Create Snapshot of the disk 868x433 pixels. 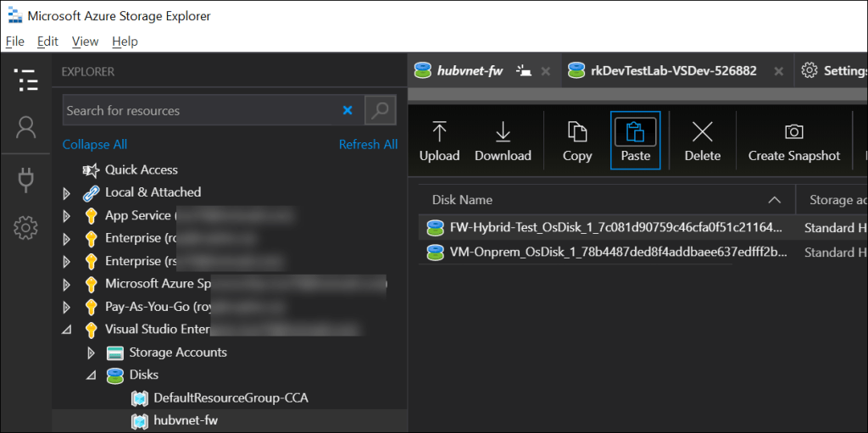[x=793, y=141]
